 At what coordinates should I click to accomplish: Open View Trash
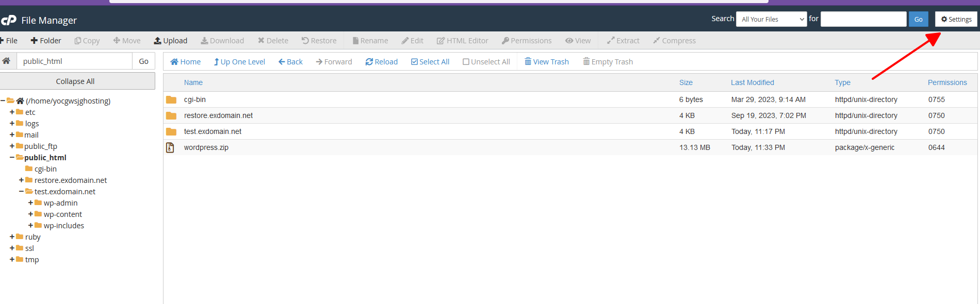click(x=546, y=62)
